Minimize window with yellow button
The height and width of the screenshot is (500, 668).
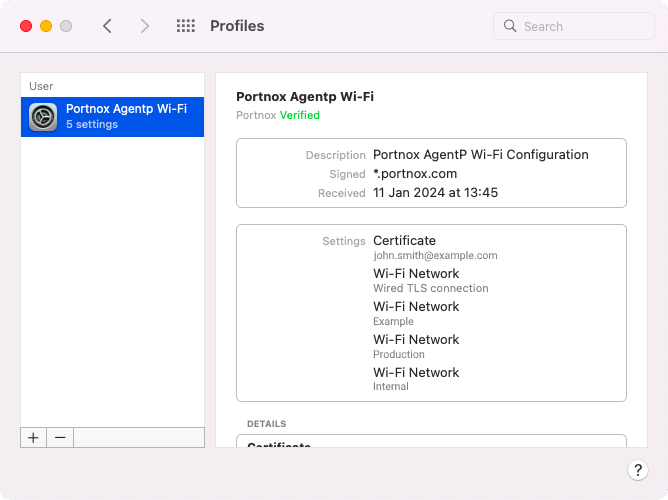(x=46, y=26)
